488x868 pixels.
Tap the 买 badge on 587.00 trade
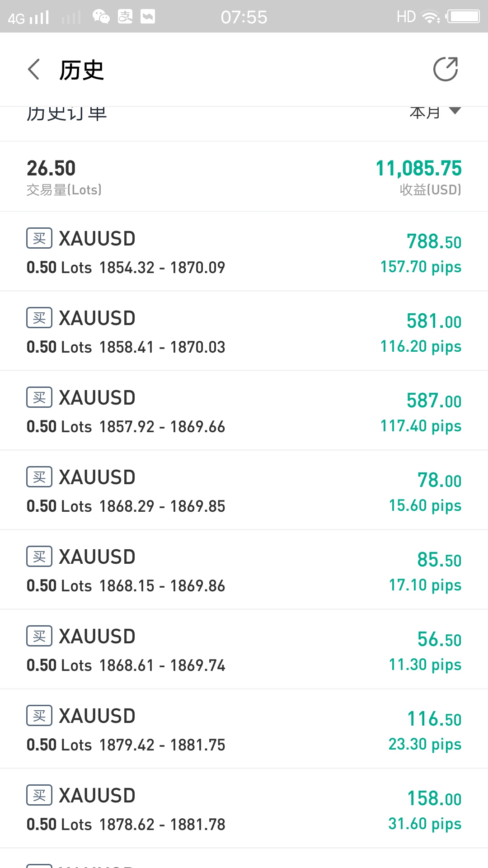click(39, 397)
